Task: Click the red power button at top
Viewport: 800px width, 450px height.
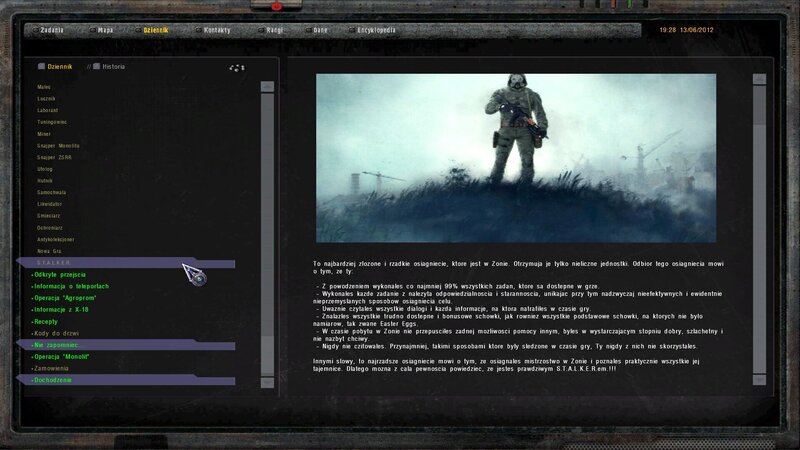Action: [x=277, y=6]
